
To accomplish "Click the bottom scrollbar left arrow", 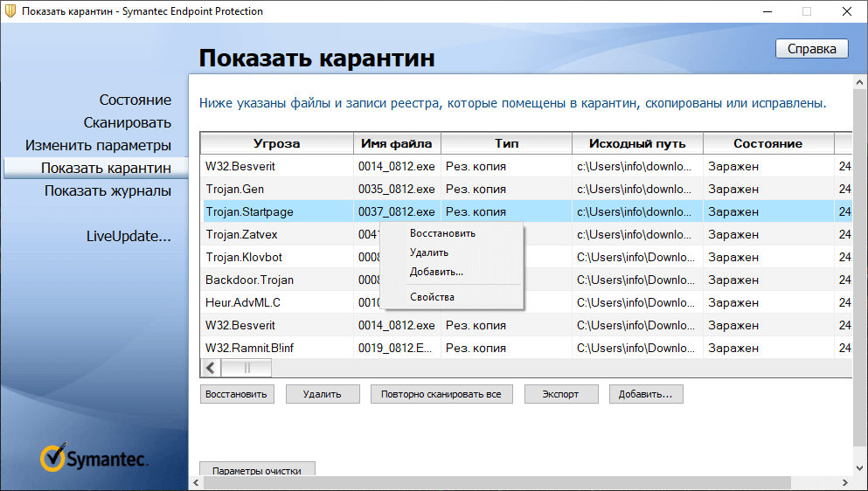I will pyautogui.click(x=196, y=482).
